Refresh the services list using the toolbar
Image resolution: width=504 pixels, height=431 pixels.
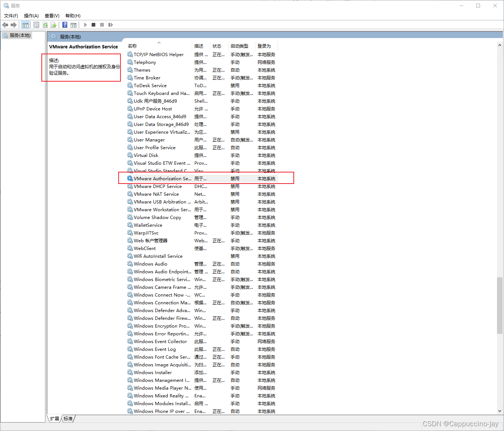(x=45, y=25)
